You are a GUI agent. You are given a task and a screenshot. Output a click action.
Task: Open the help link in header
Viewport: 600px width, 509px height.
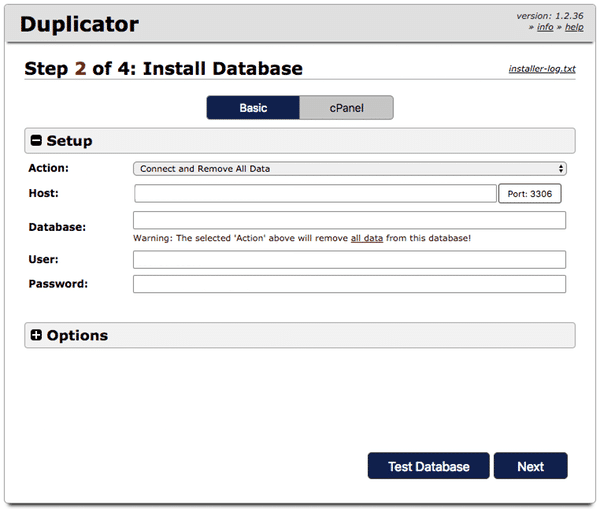[x=574, y=27]
